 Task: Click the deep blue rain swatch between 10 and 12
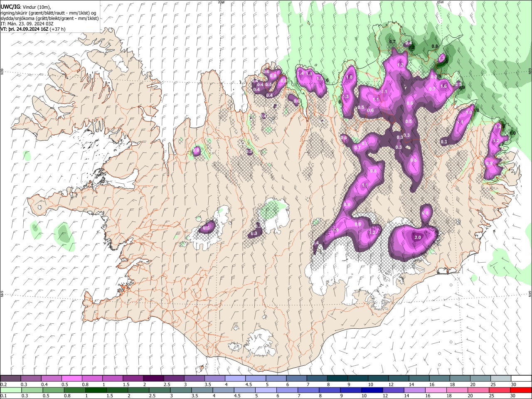pos(372,390)
